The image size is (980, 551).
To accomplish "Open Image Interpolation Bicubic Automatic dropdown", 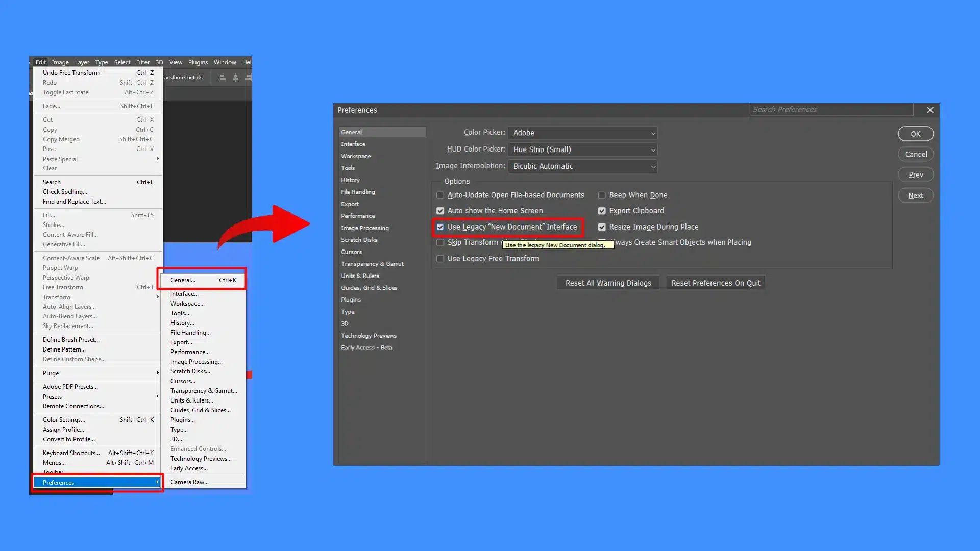I will click(582, 166).
